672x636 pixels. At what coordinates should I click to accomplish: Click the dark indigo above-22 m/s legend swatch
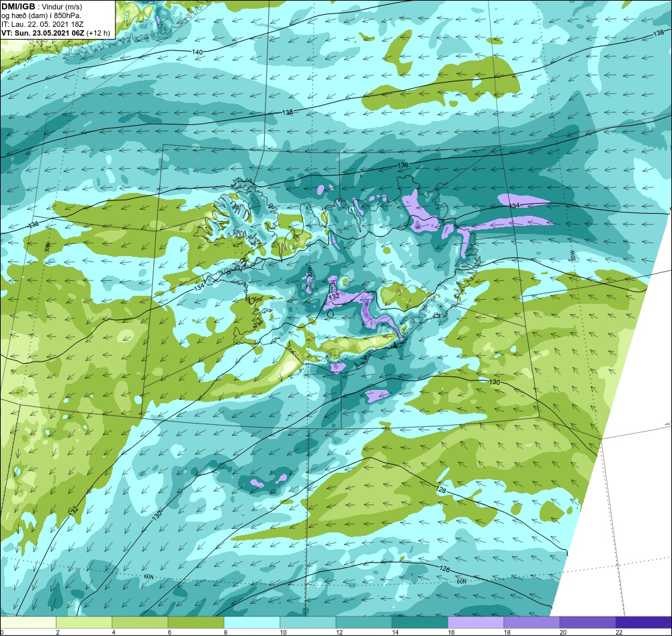(x=644, y=622)
